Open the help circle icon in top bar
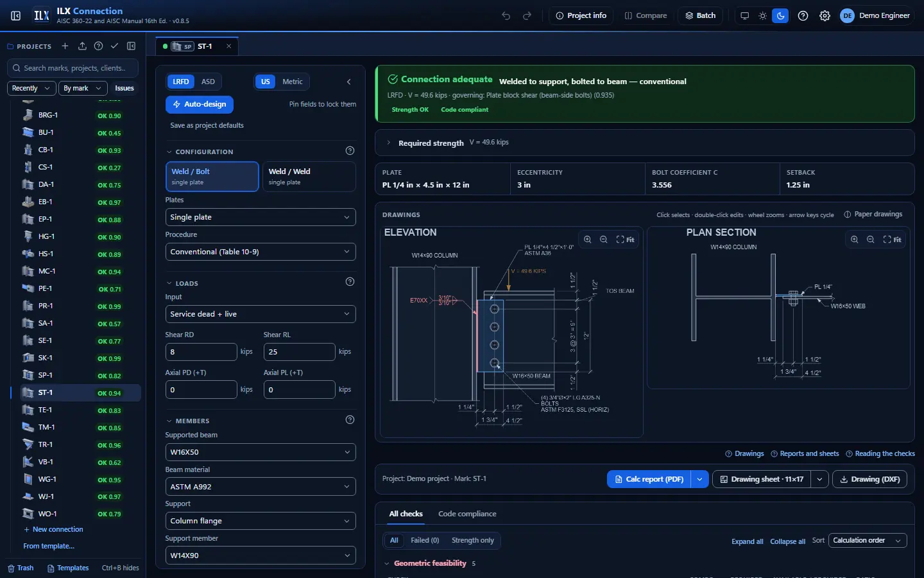The image size is (924, 578). 803,15
